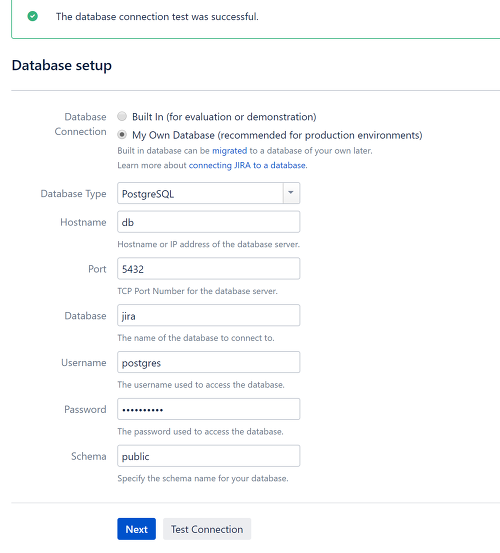500x553 pixels.
Task: Click the Built In option label text
Action: pyautogui.click(x=224, y=117)
